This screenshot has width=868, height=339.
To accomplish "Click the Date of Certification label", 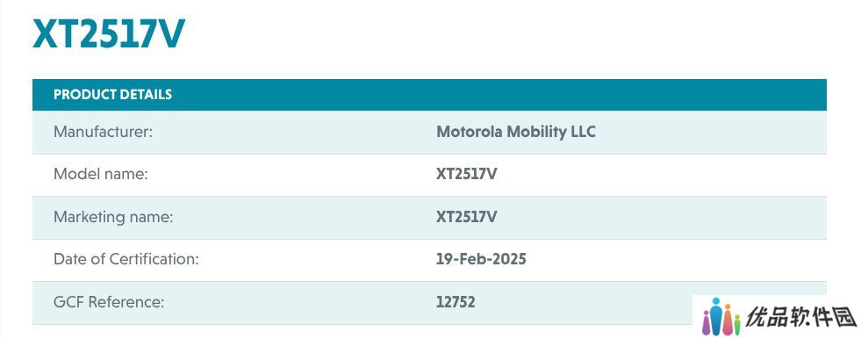I will pos(126,259).
